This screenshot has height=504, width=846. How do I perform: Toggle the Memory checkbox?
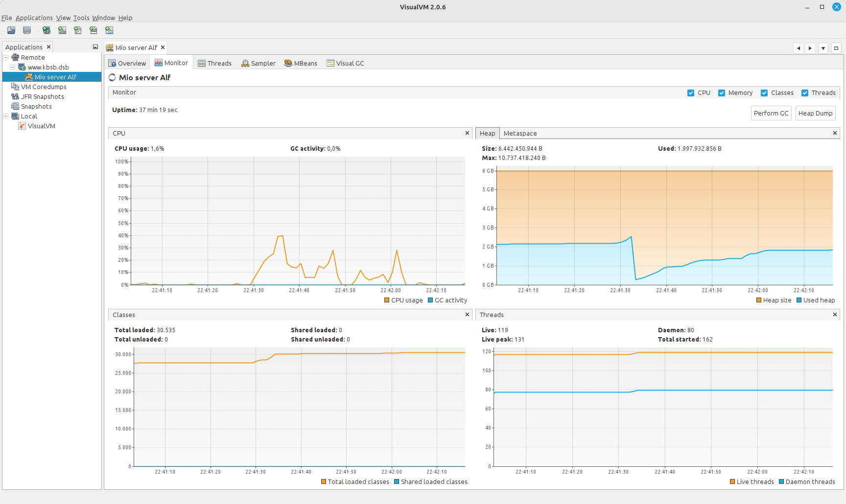(722, 93)
